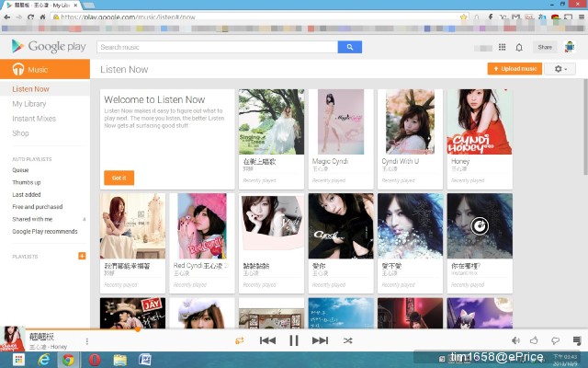
Task: Toggle repeat mode
Action: click(x=239, y=340)
